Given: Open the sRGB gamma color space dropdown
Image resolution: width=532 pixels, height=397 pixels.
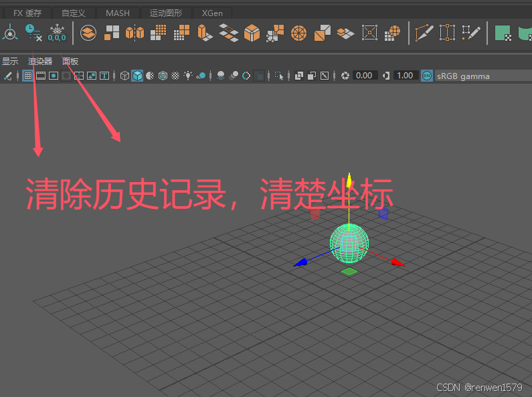Looking at the screenshot, I should pyautogui.click(x=483, y=76).
